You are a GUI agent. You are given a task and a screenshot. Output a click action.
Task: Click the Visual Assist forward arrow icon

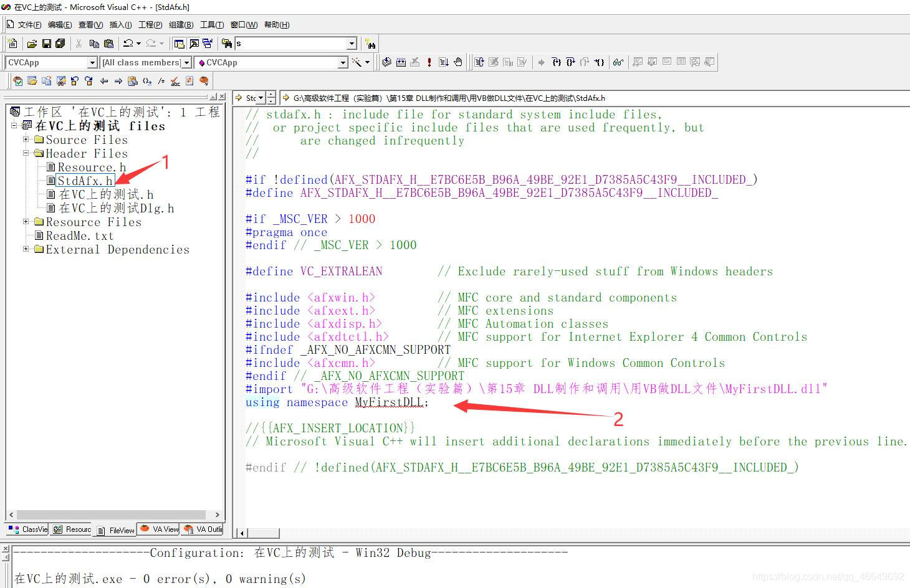pyautogui.click(x=118, y=81)
